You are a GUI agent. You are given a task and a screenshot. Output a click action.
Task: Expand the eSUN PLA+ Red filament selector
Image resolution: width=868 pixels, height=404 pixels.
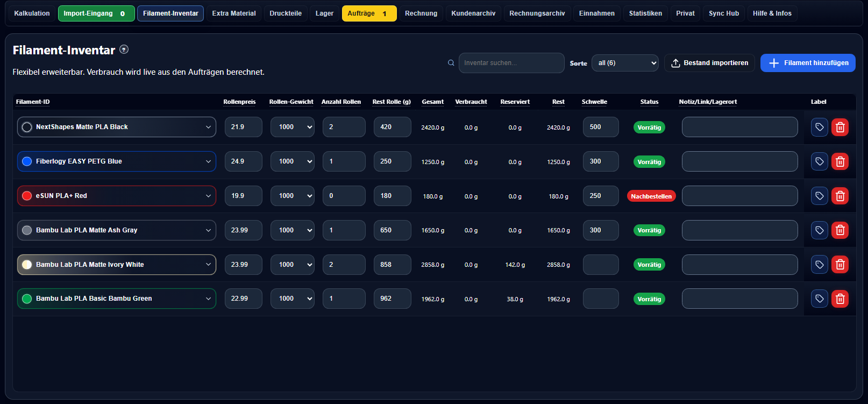[x=117, y=196]
